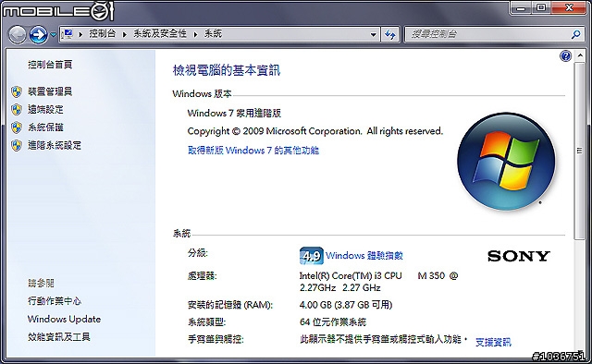
Task: Click the Windows logo orb image
Action: tap(506, 162)
